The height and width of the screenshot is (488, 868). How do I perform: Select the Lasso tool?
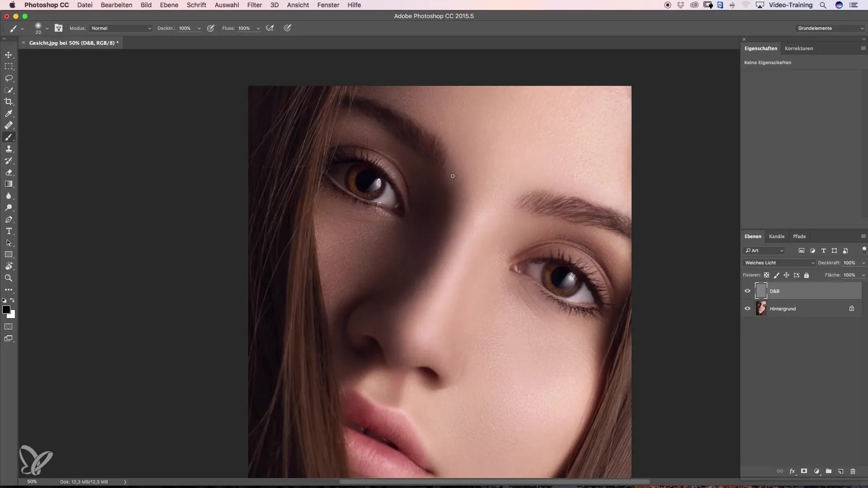(x=9, y=78)
